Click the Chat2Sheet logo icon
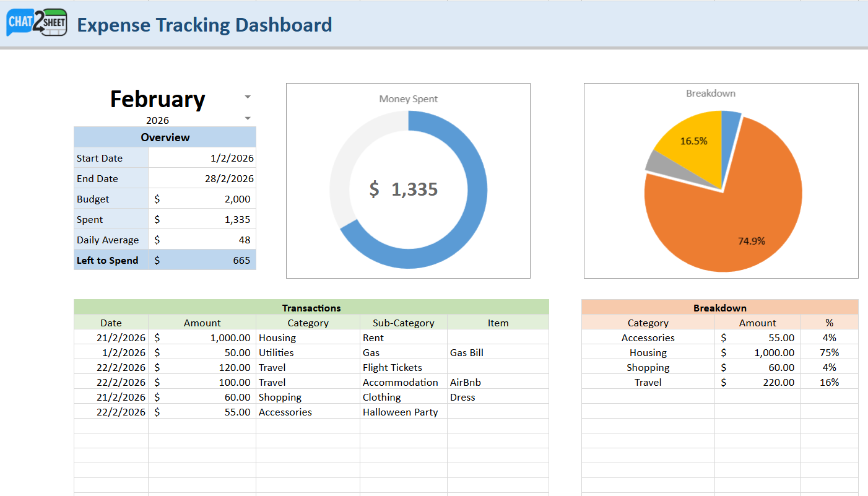868x496 pixels. pyautogui.click(x=37, y=23)
